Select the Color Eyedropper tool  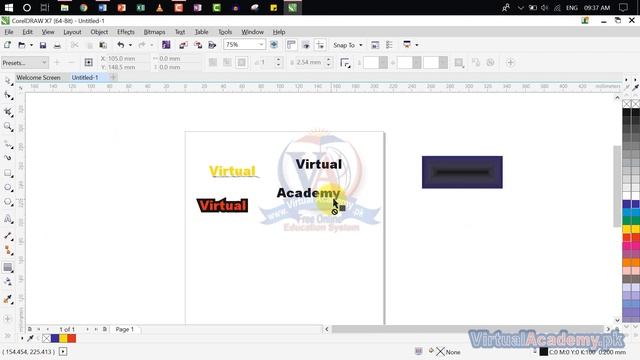coord(8,299)
